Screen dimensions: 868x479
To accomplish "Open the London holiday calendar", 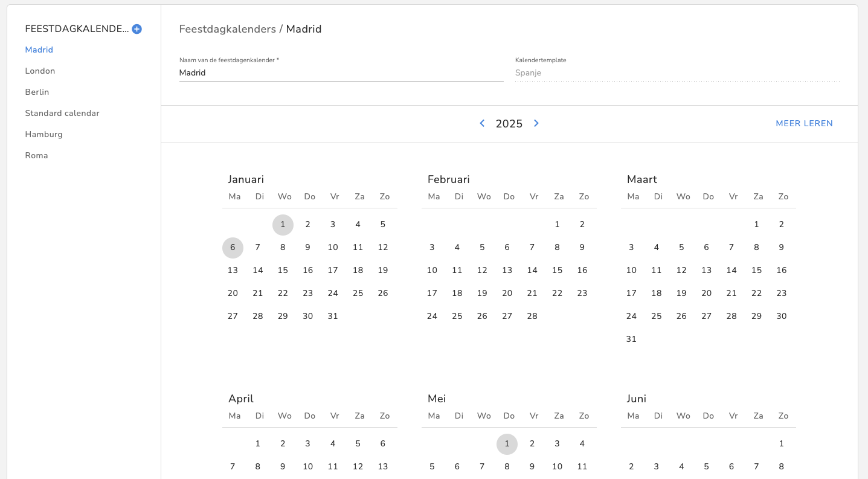I will click(40, 71).
